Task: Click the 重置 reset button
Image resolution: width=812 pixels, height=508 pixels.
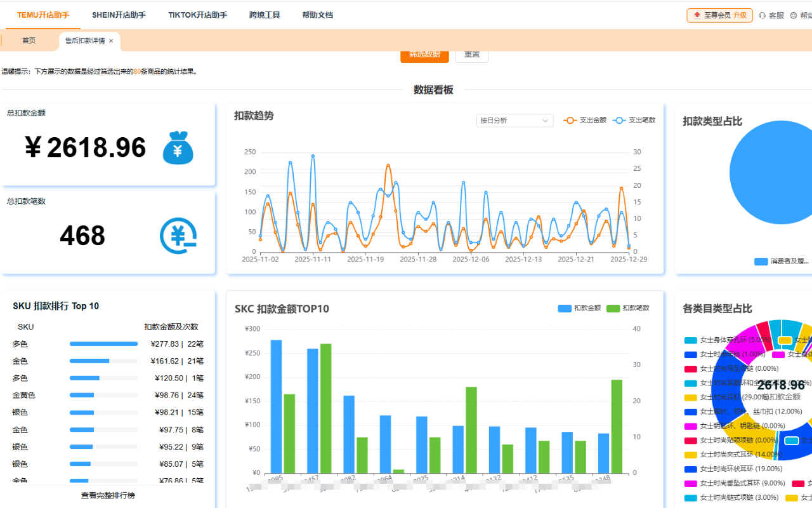Action: [x=471, y=54]
